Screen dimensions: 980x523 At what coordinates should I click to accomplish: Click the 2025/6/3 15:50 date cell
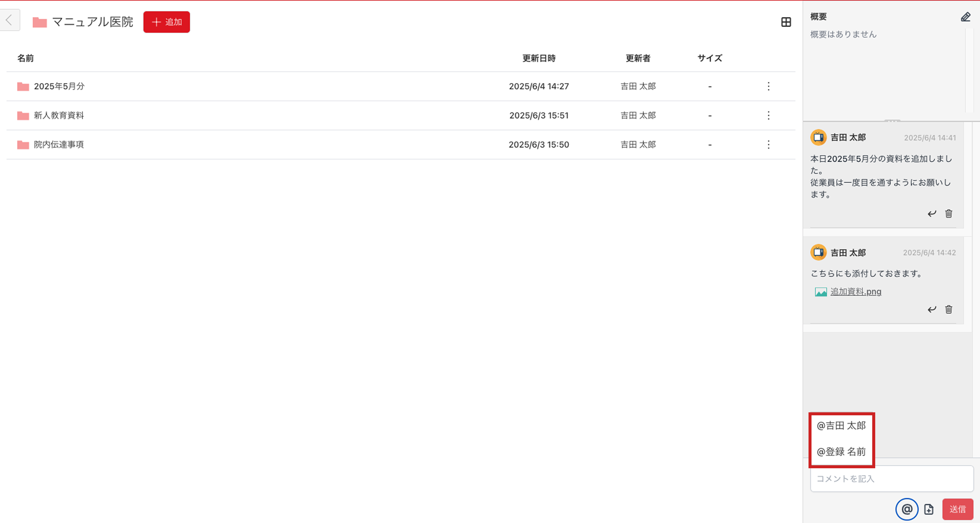point(539,144)
